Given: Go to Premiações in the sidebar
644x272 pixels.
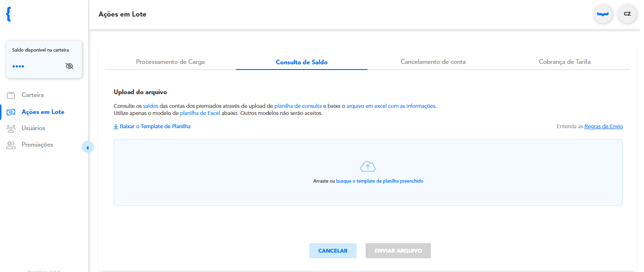Looking at the screenshot, I should tap(37, 145).
